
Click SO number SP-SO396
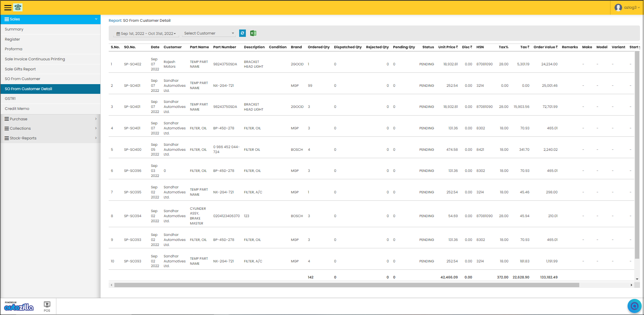point(132,171)
